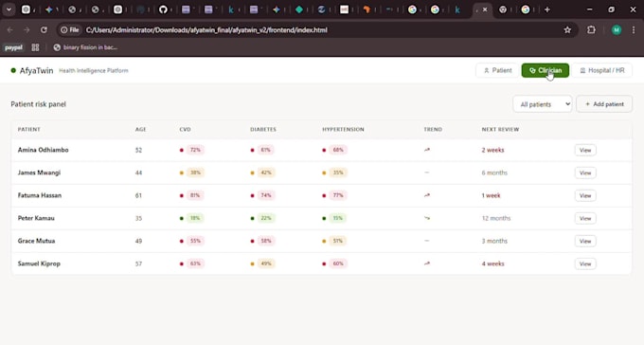Viewport: 644px width, 345px height.
Task: Select patient name Grace Mutua
Action: pyautogui.click(x=36, y=241)
